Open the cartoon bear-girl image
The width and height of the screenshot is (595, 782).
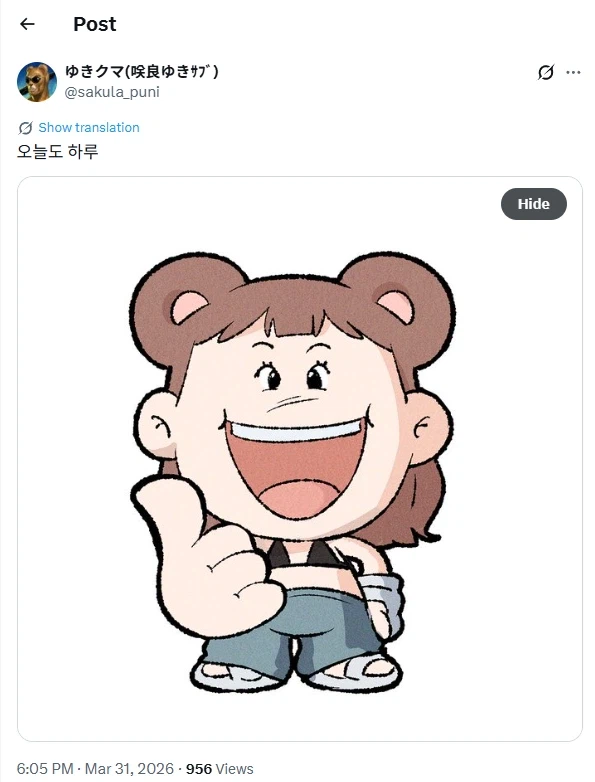pyautogui.click(x=300, y=459)
